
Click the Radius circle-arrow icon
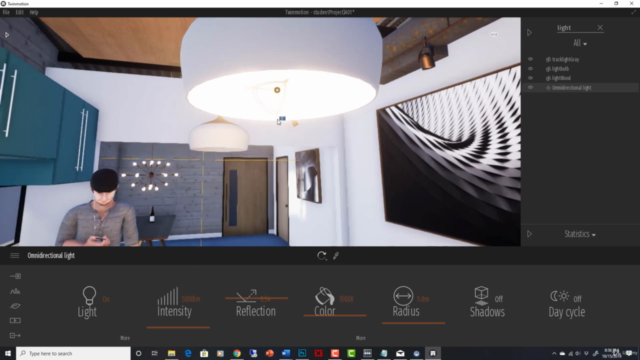click(403, 296)
